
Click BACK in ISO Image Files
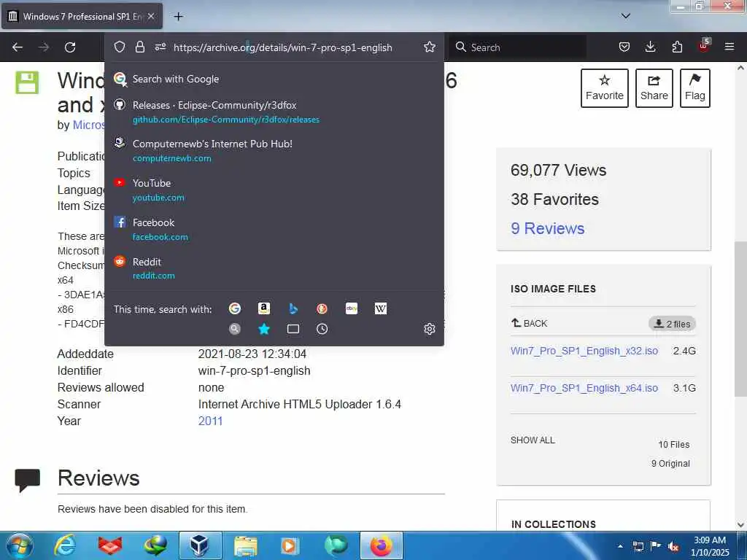[530, 323]
